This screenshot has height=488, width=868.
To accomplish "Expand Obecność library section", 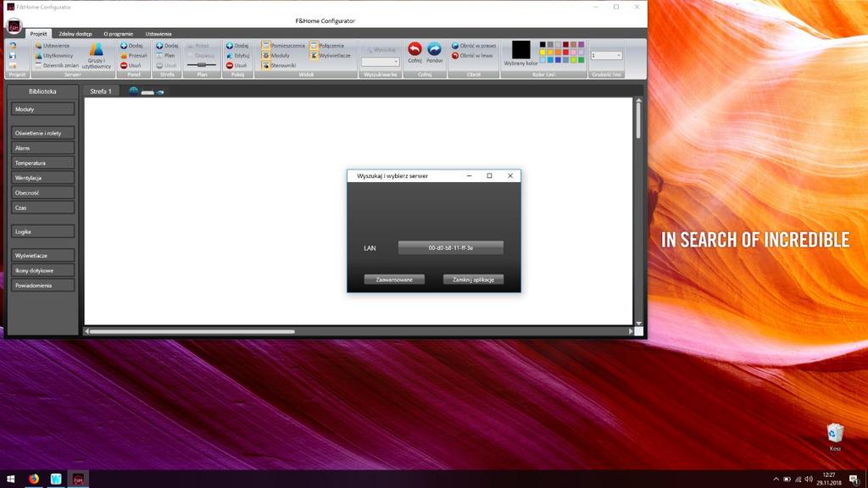I will click(42, 192).
